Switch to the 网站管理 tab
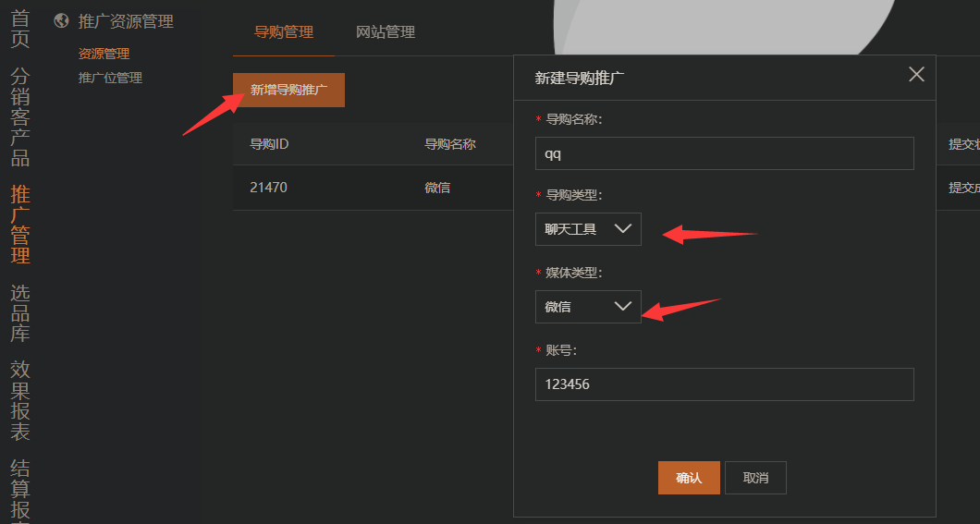The width and height of the screenshot is (980, 524). coord(386,31)
